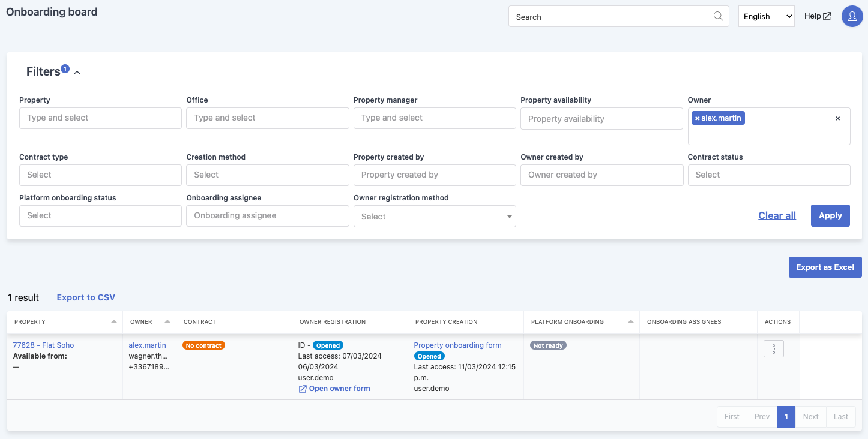
Task: Click the user profile avatar icon
Action: click(852, 16)
